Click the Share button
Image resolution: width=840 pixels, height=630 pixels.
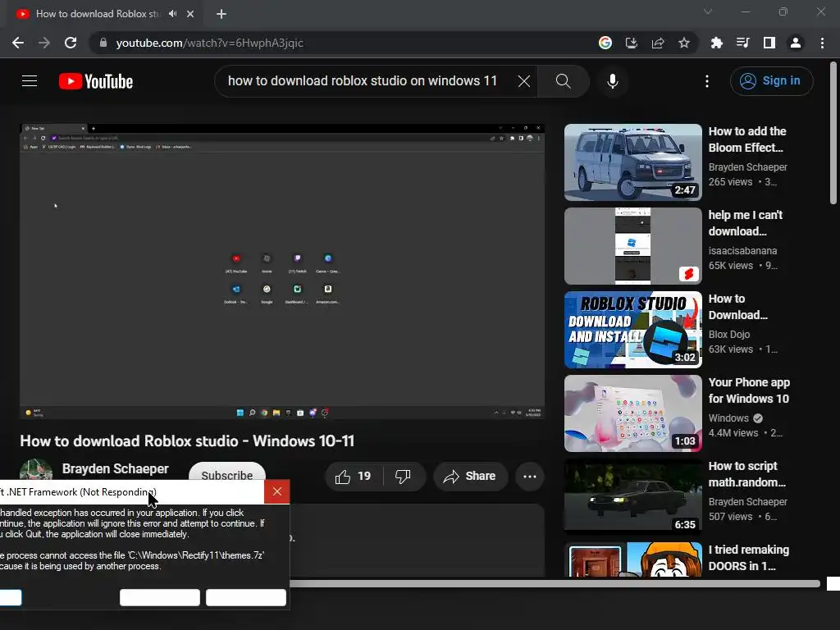coord(470,477)
